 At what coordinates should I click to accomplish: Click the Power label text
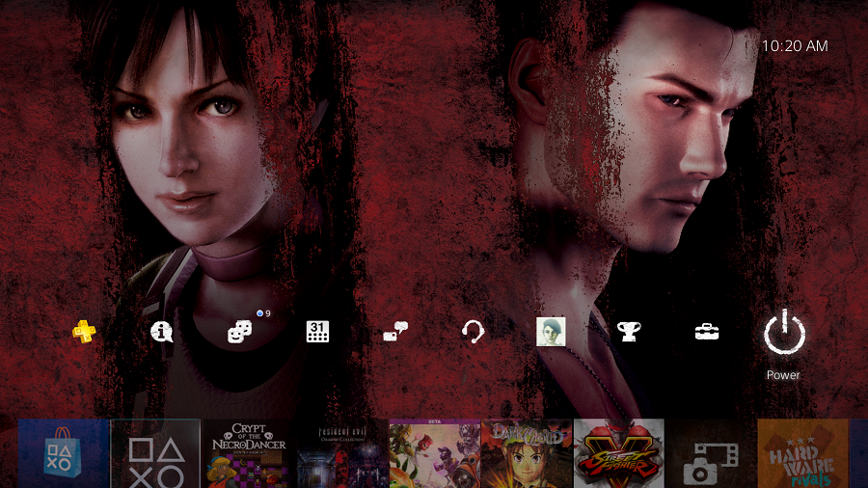point(783,375)
